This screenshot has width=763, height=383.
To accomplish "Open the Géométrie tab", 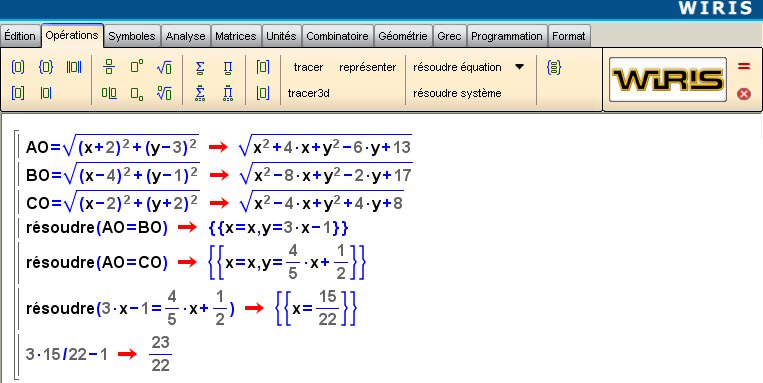I will [x=402, y=36].
